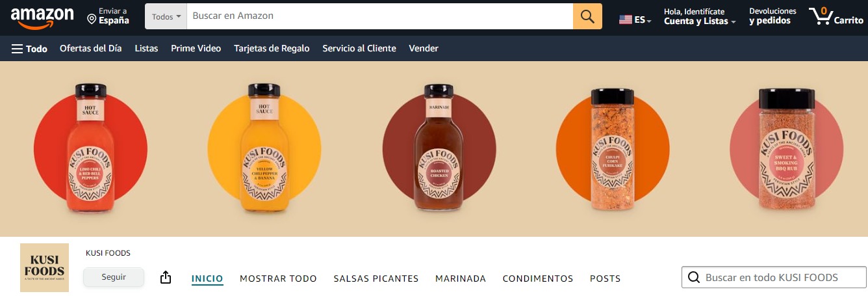The width and height of the screenshot is (868, 296).
Task: Click the orange magnifying glass search button
Action: click(587, 16)
